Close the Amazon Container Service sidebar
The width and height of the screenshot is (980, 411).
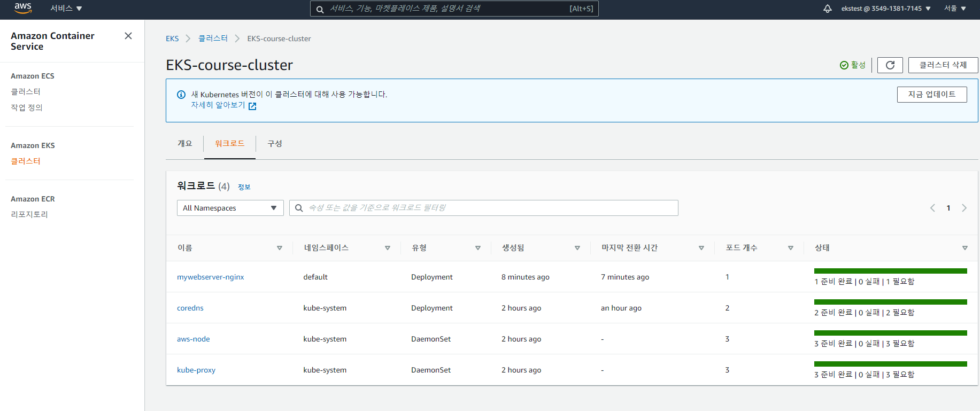click(128, 36)
